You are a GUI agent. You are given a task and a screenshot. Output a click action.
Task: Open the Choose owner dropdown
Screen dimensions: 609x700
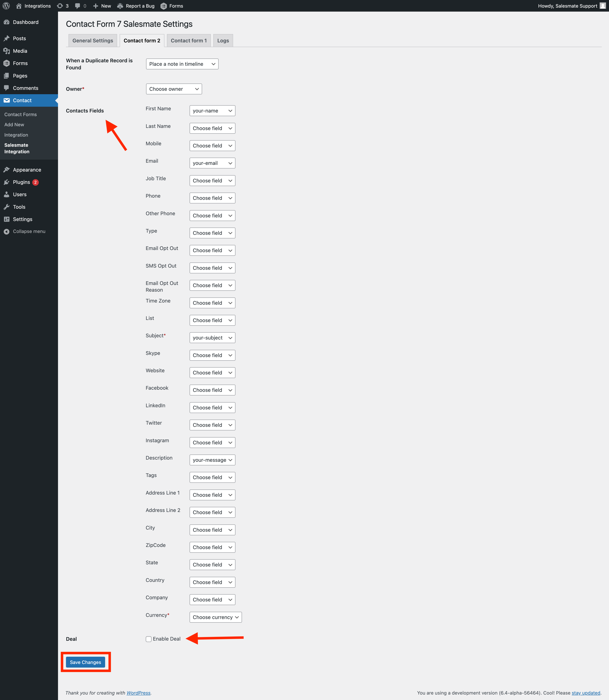(174, 89)
